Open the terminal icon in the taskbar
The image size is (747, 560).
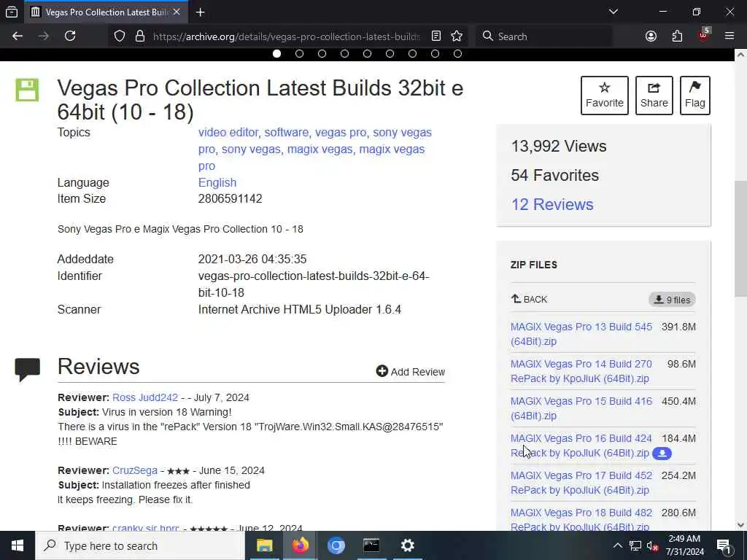pos(371,545)
